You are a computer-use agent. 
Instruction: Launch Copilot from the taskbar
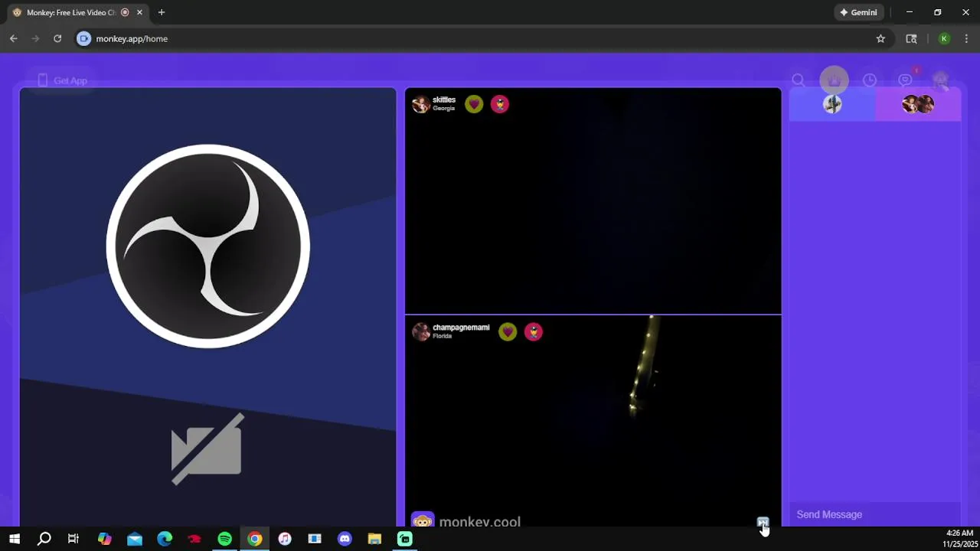click(x=105, y=539)
